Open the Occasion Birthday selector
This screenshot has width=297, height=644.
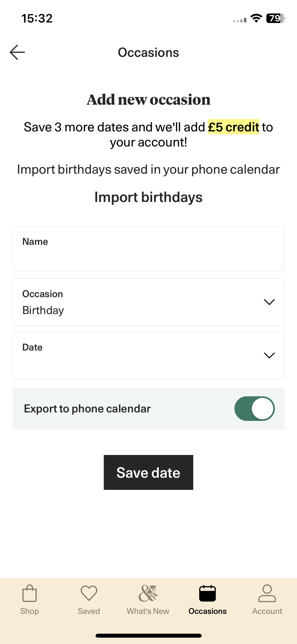click(148, 302)
